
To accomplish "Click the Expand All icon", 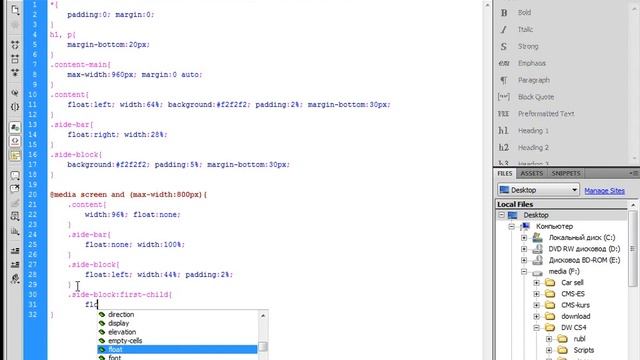I will tap(15, 73).
